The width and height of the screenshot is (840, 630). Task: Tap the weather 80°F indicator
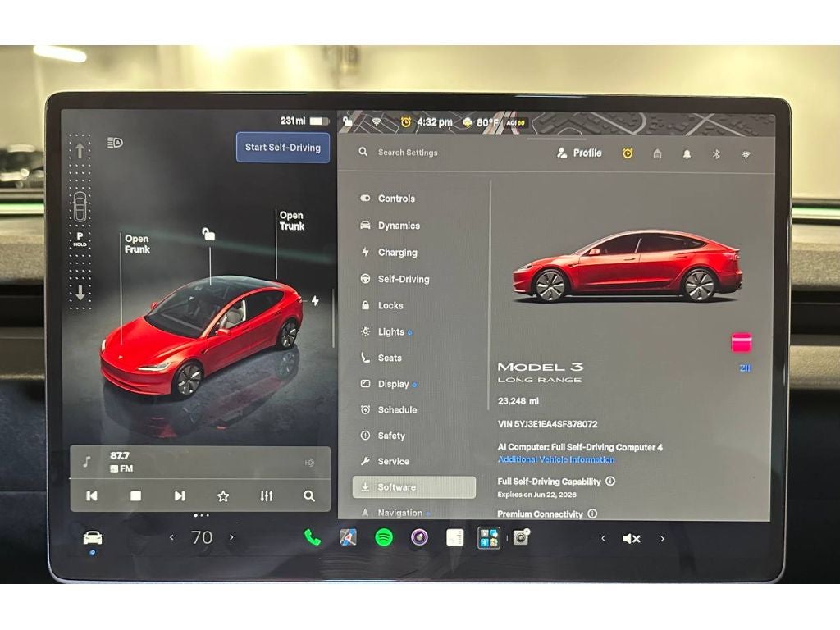(481, 123)
